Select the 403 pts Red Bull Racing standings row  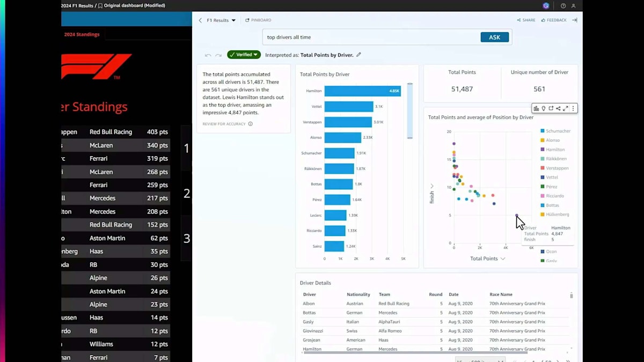[116, 132]
